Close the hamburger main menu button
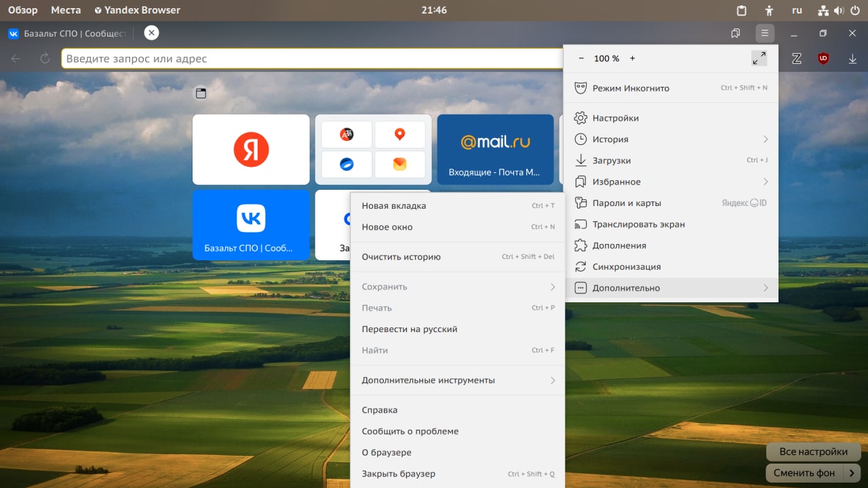 coord(765,33)
